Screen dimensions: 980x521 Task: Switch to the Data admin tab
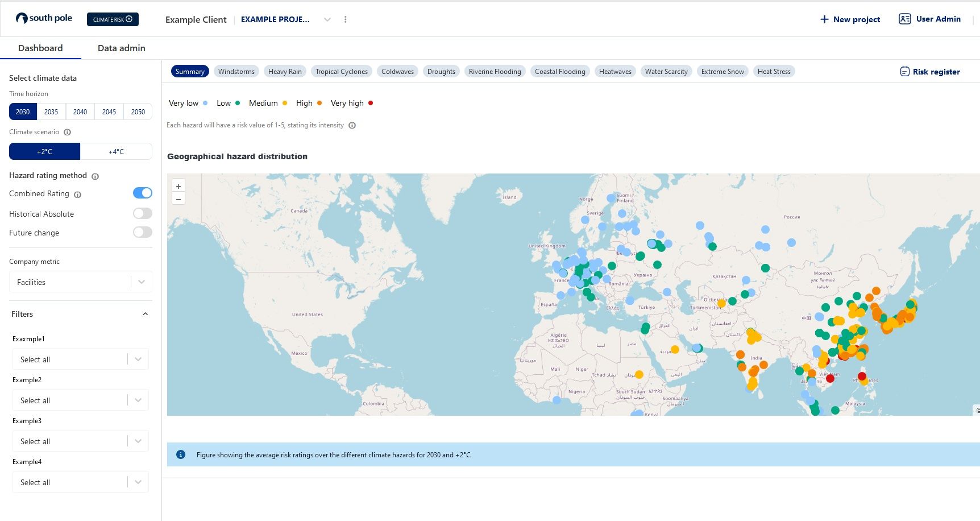pyautogui.click(x=121, y=48)
